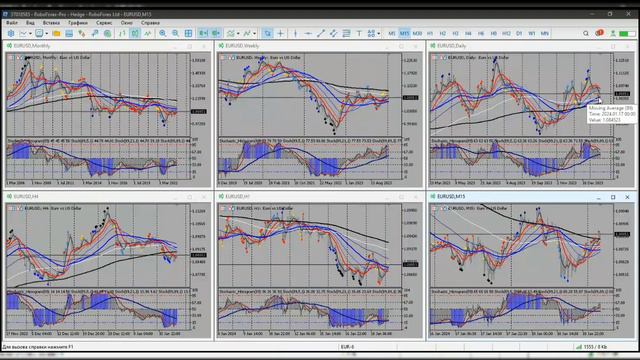Expand the graphical objects dropdown arrow
The image size is (640, 360).
pyautogui.click(x=378, y=33)
